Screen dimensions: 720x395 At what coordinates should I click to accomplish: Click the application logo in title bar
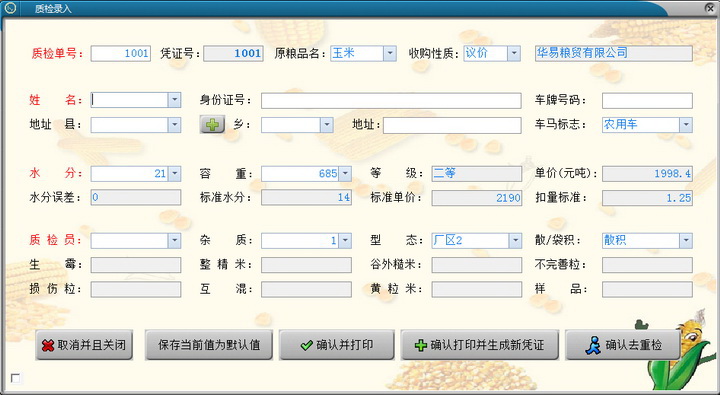[x=10, y=8]
